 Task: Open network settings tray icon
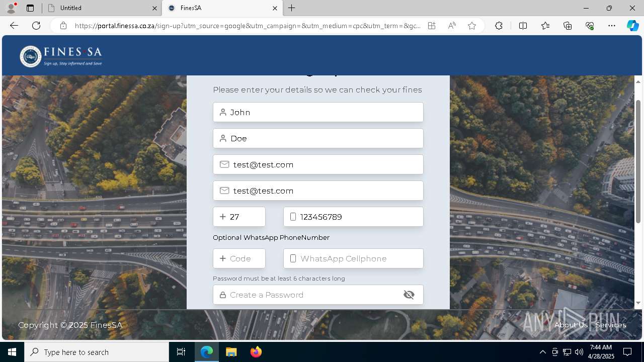coord(567,352)
